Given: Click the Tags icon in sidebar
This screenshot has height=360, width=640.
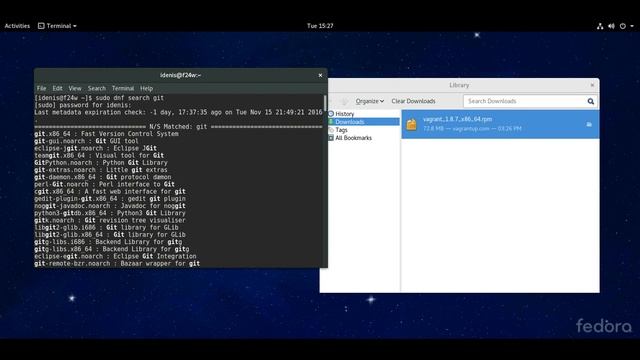Looking at the screenshot, I should tap(331, 130).
